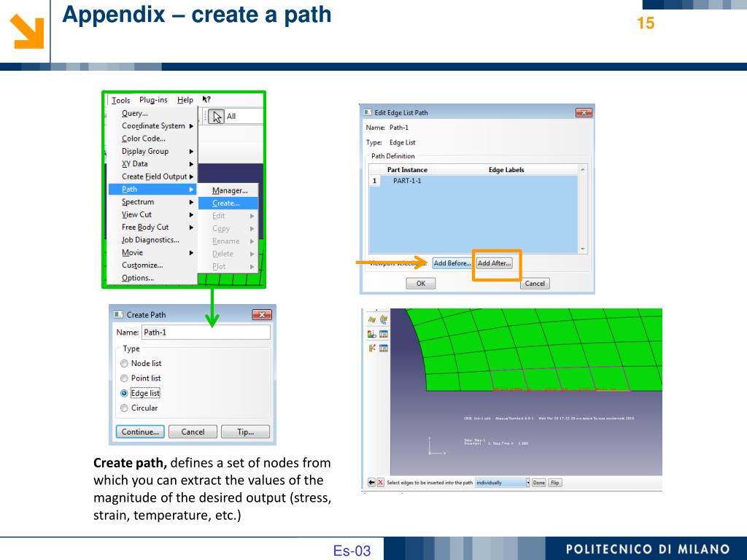Click the Tip... button

245,432
